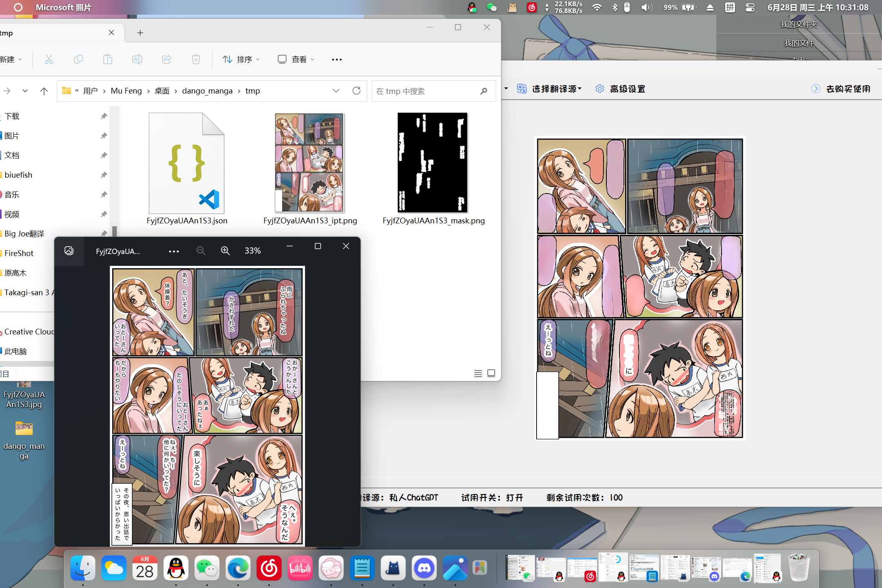Click the see more (...) icon in photo viewer
This screenshot has height=588, width=882.
(x=174, y=250)
